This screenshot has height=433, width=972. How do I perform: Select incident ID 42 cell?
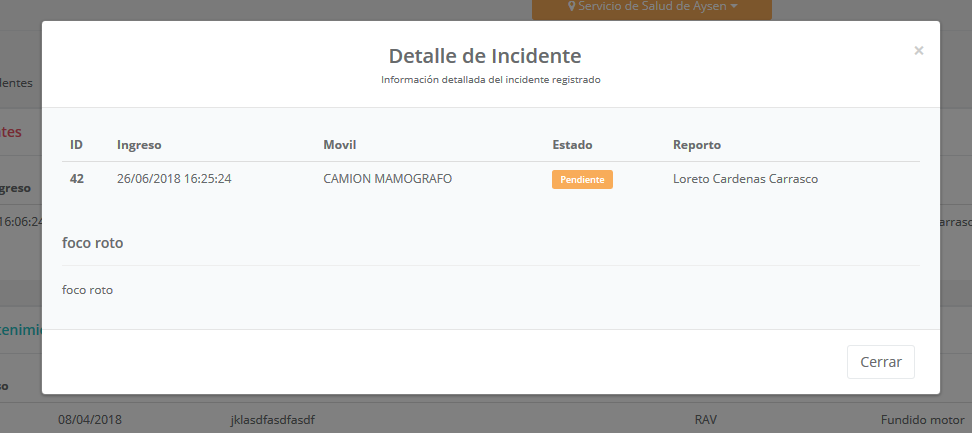click(77, 179)
